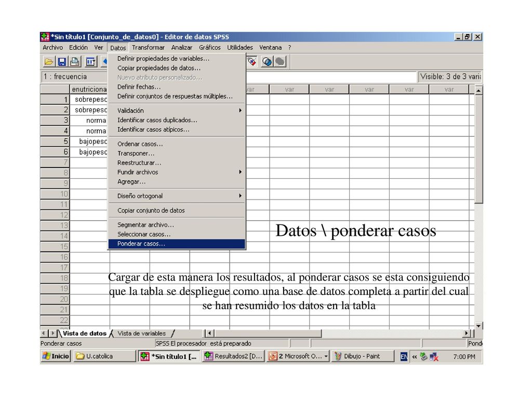Click the greyed-out toolbar icon beside sets icon

click(x=280, y=62)
